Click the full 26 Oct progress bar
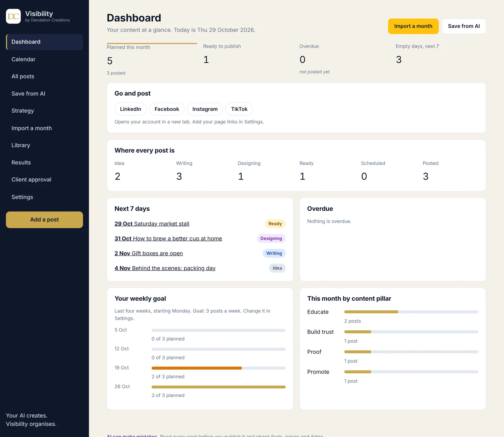504x437 pixels. (x=219, y=387)
